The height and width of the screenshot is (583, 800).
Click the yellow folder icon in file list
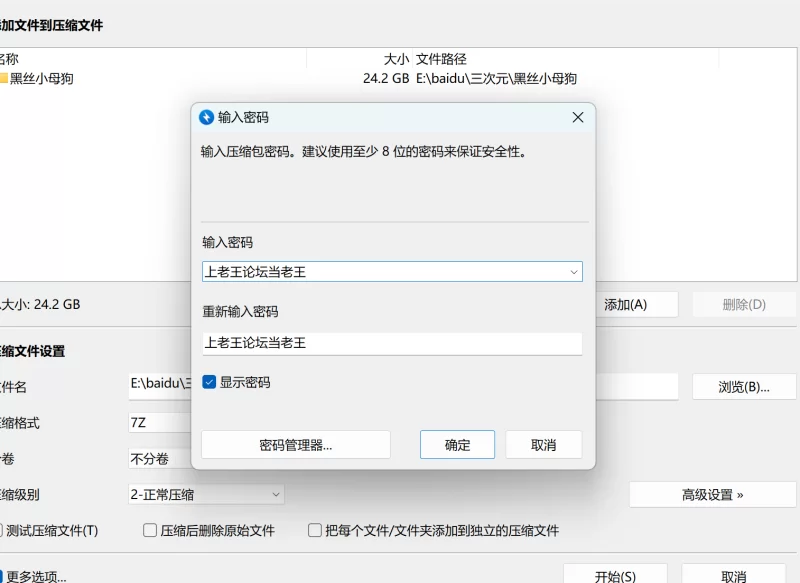tap(4, 79)
